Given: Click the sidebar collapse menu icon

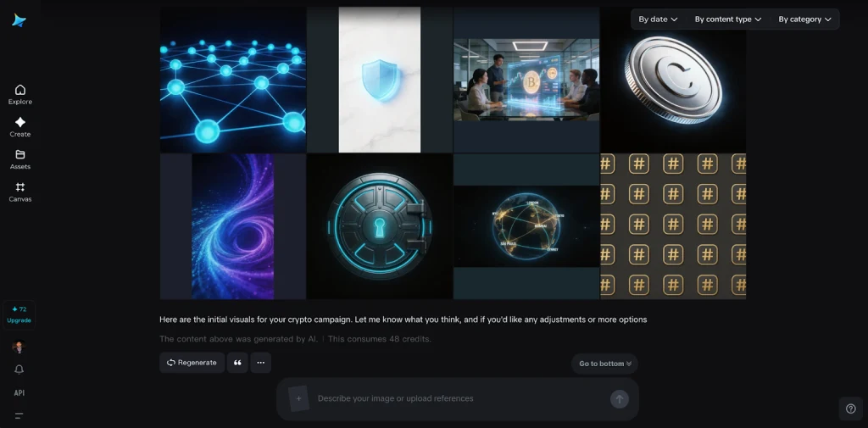Looking at the screenshot, I should pos(19,416).
